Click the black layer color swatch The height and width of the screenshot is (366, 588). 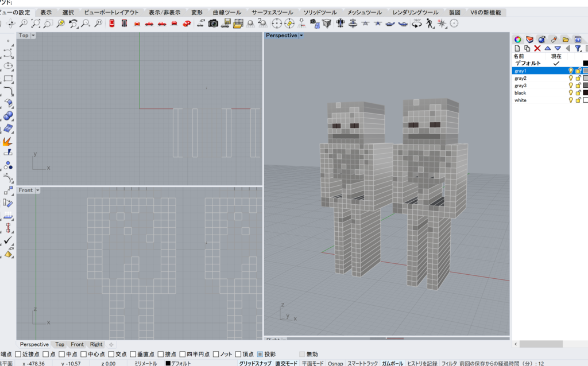585,93
